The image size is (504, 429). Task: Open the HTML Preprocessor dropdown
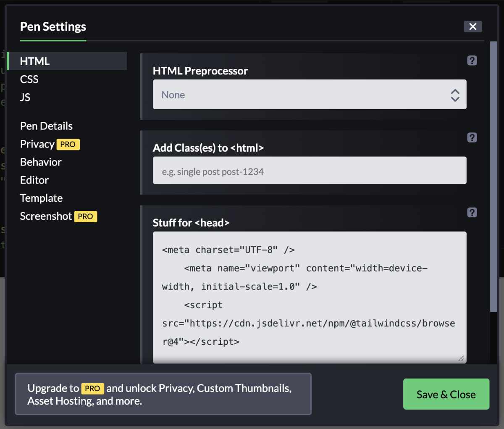click(310, 95)
